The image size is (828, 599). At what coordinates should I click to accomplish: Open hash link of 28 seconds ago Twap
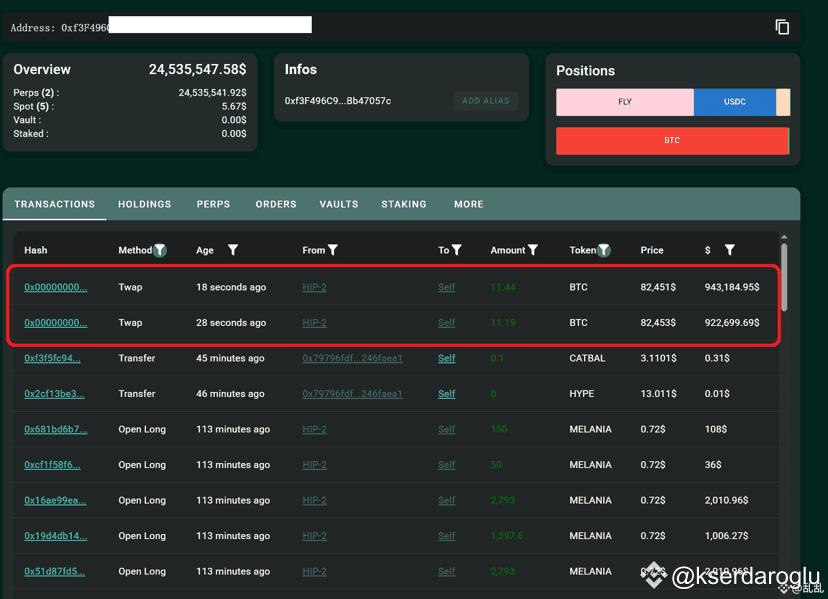[55, 323]
